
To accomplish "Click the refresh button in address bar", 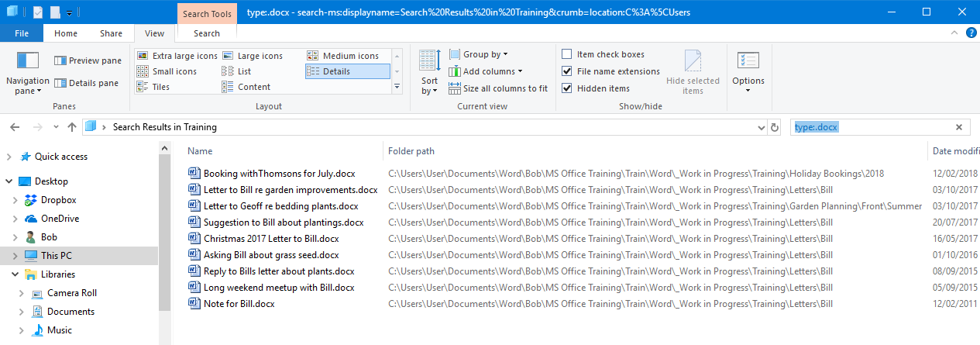I will (x=774, y=127).
